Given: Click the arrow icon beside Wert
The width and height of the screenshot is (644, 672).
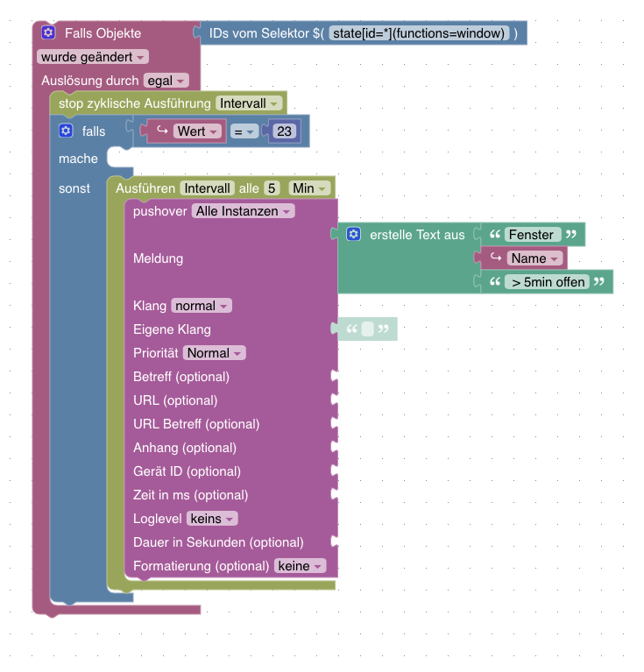Looking at the screenshot, I should coord(162,131).
